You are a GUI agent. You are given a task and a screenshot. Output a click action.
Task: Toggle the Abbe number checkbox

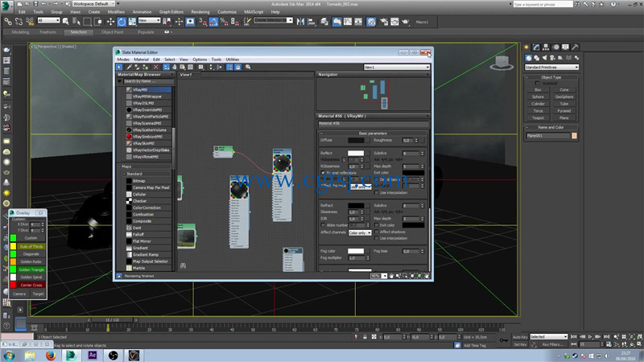[323, 225]
